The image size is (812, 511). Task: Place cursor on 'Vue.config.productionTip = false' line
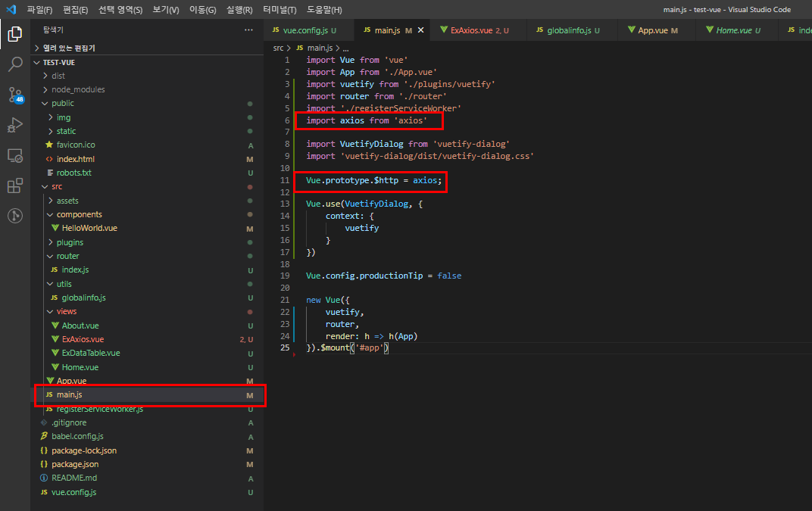point(383,276)
